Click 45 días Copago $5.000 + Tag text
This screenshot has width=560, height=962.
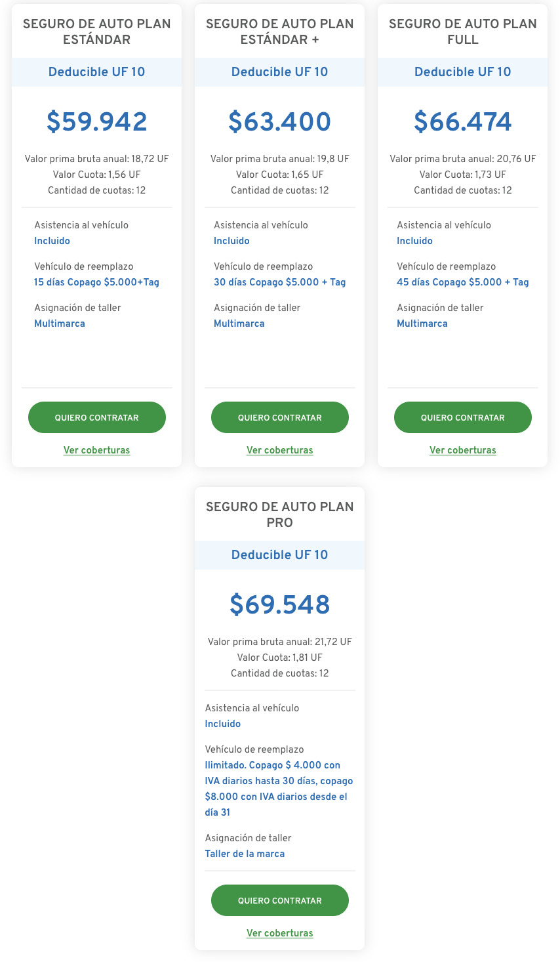pos(462,282)
